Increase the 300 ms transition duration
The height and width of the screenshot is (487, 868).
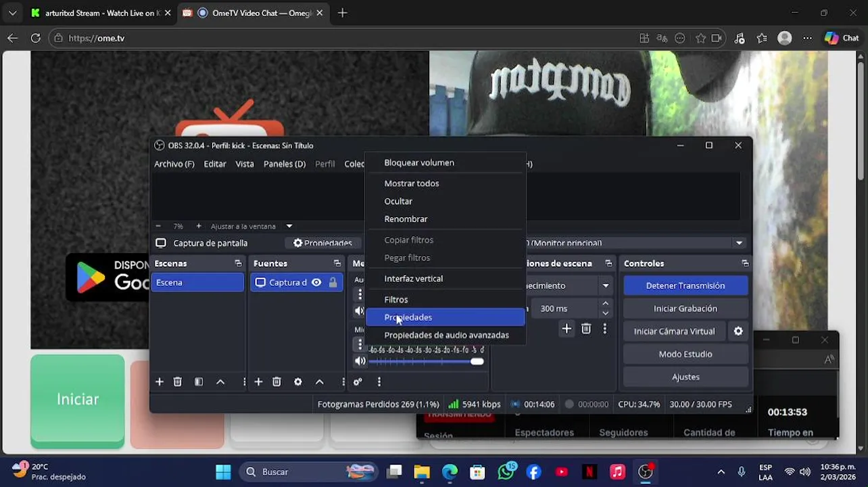coord(606,304)
